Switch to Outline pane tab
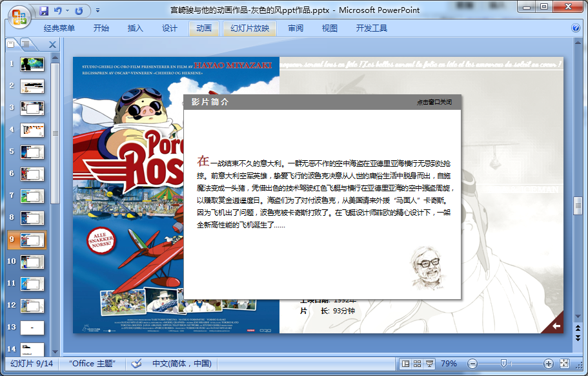Screen dimensions: 588x376 click(26, 45)
